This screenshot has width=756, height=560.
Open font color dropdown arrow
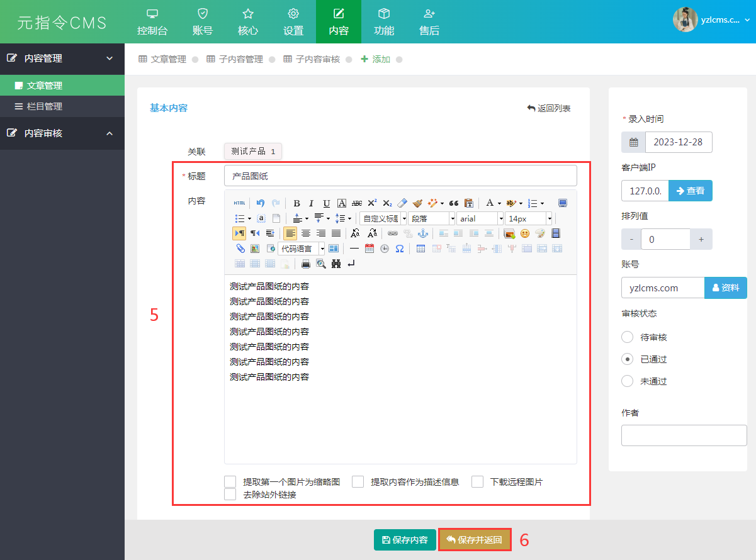499,203
